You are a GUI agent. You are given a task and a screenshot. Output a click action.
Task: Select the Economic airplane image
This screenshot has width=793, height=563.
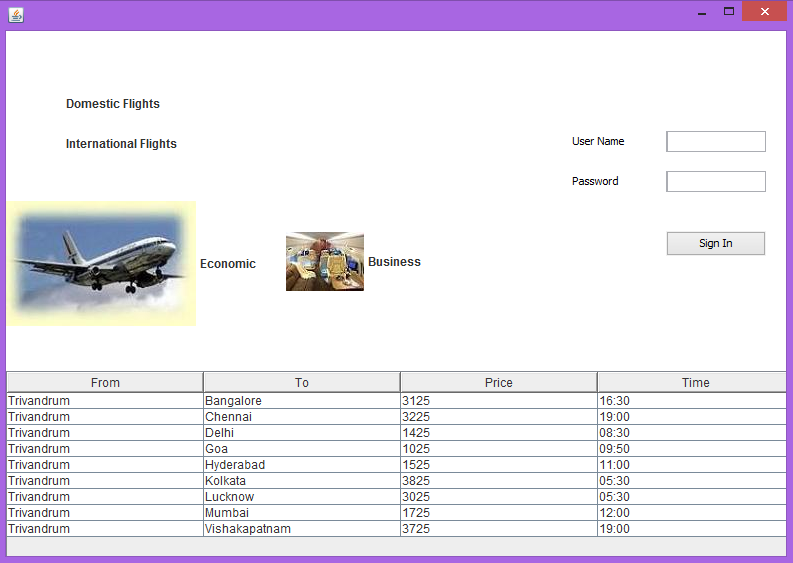(101, 264)
